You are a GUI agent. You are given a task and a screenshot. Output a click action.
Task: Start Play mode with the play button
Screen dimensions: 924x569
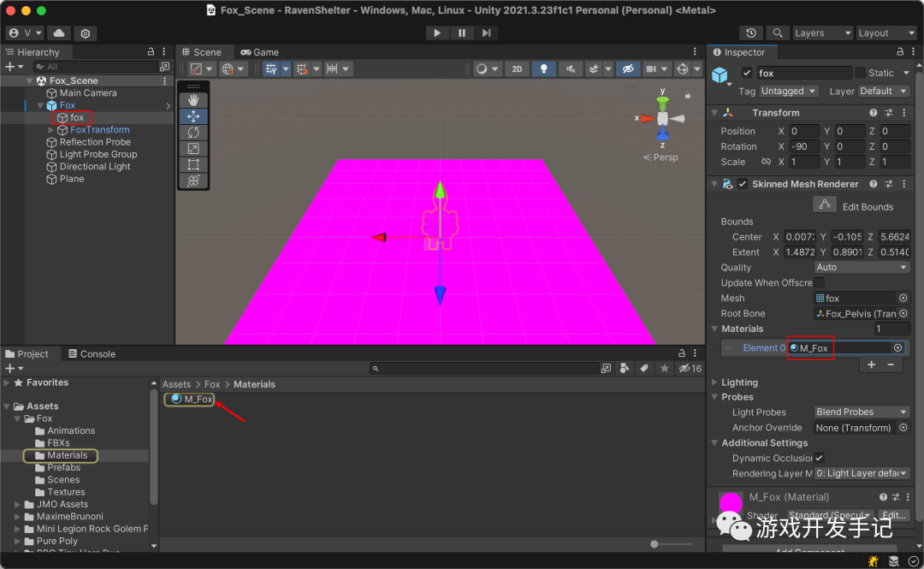point(436,33)
